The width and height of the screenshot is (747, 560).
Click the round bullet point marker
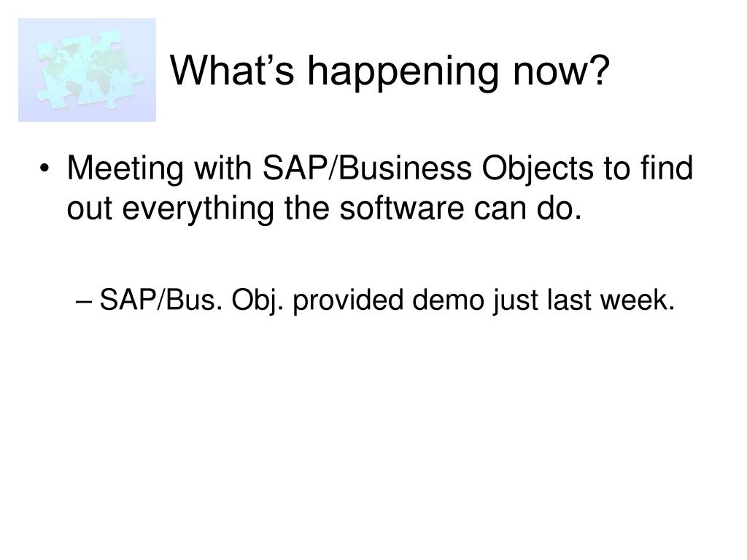[44, 168]
